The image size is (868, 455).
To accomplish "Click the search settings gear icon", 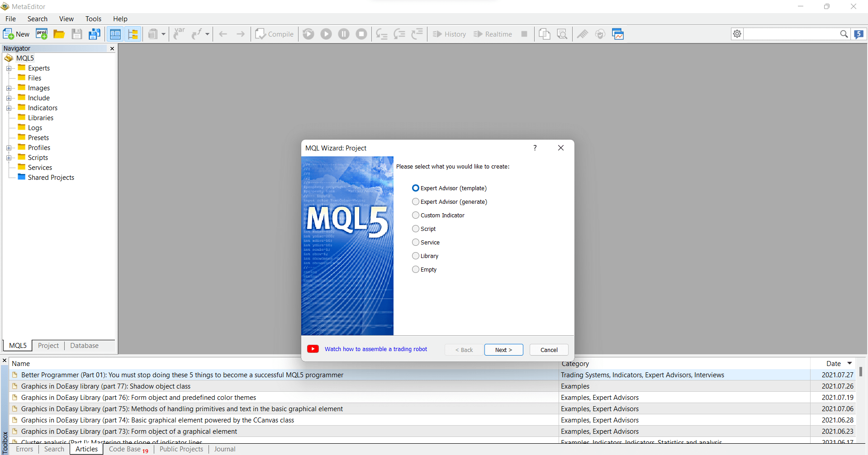I will (737, 34).
